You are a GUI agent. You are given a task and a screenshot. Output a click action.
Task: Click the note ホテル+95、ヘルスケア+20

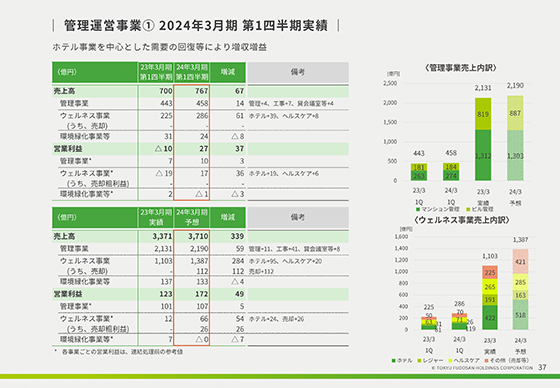[x=285, y=262]
